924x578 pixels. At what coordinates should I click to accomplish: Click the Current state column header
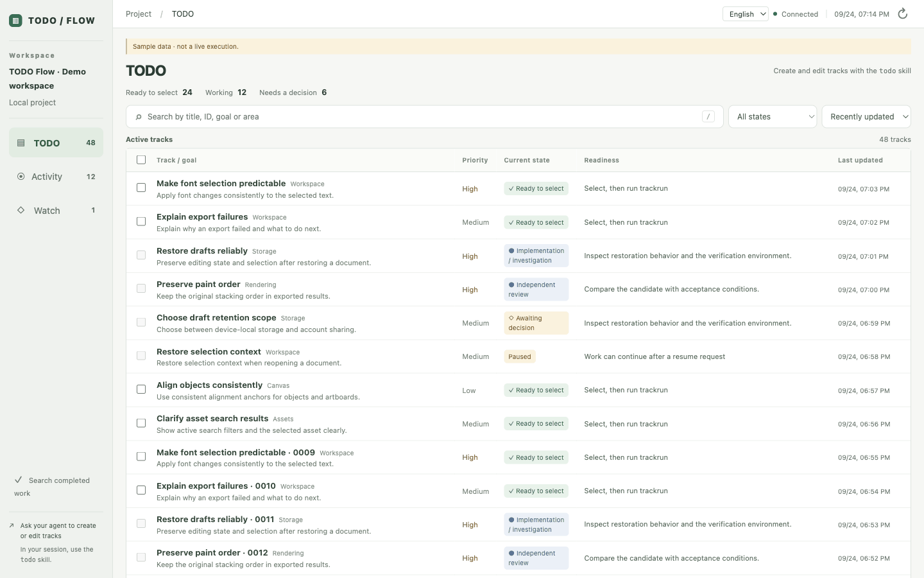tap(526, 160)
